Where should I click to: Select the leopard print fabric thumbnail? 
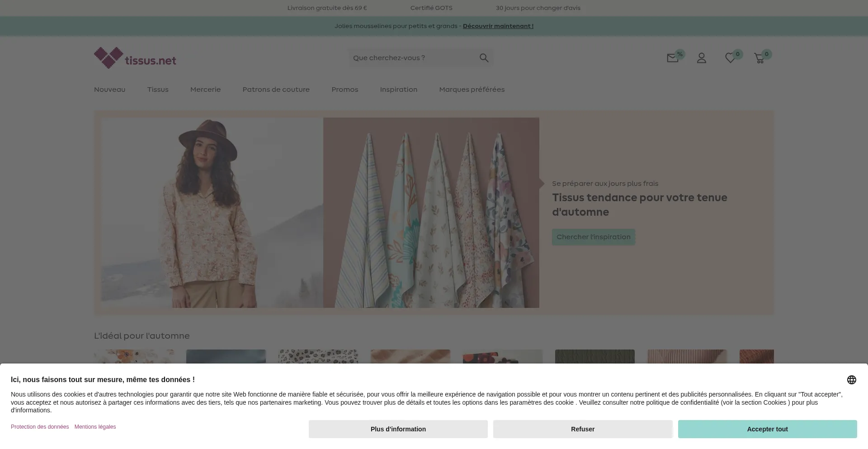pos(318,356)
